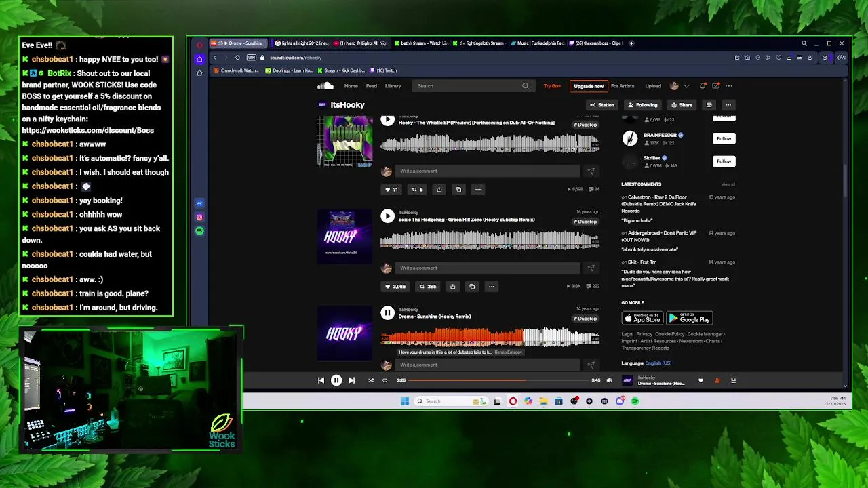Viewport: 868px width, 488px height.
Task: Click the Station button on ItsHooky profile
Action: tap(602, 105)
